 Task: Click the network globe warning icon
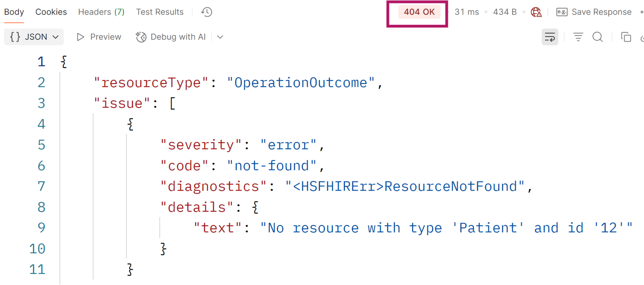coord(536,12)
